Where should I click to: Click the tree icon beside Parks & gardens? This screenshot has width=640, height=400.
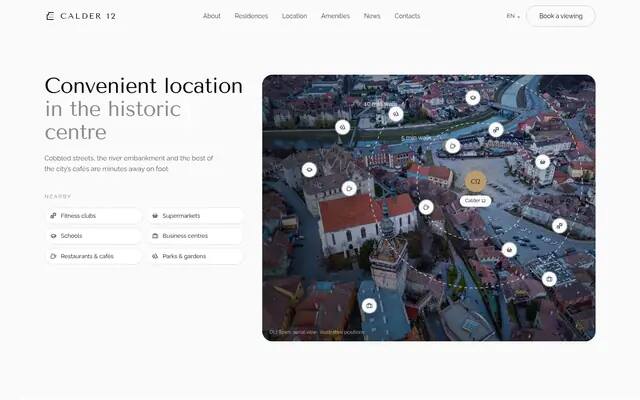[x=155, y=256]
